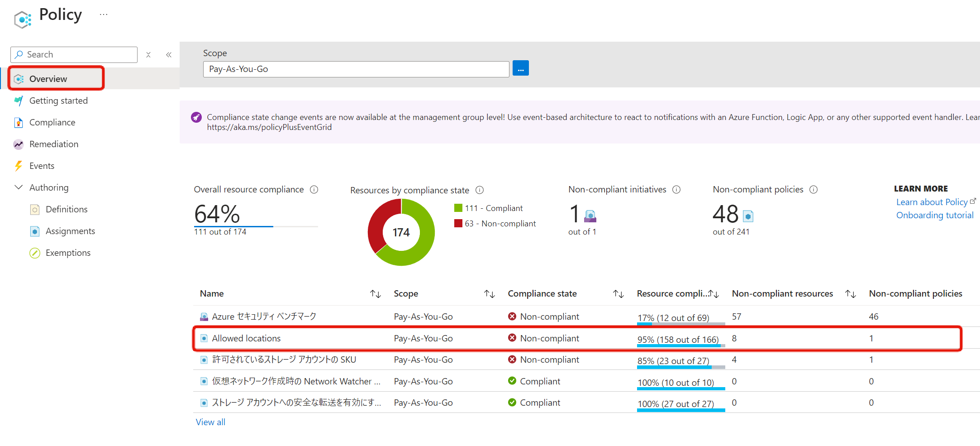The image size is (980, 446).
Task: Open Learn about Policy link
Action: (932, 202)
